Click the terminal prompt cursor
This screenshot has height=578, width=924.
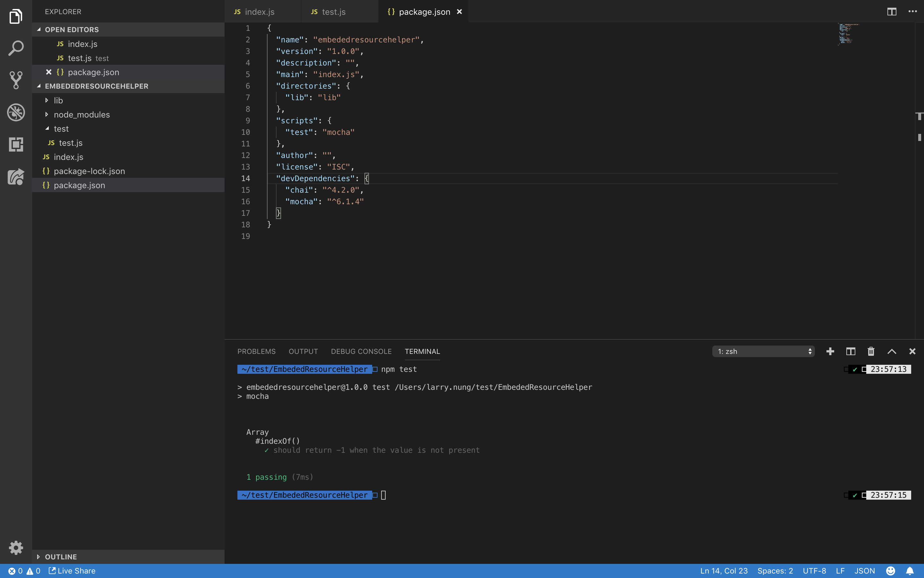[383, 495]
